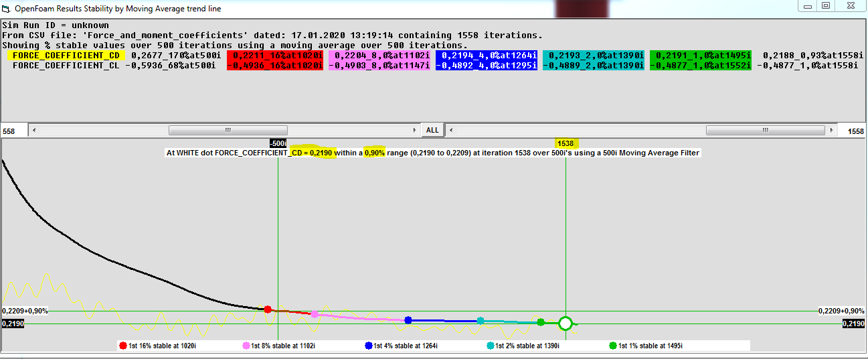Click the green 1% stable dot on chart
Image resolution: width=868 pixels, height=359 pixels.
coord(540,322)
